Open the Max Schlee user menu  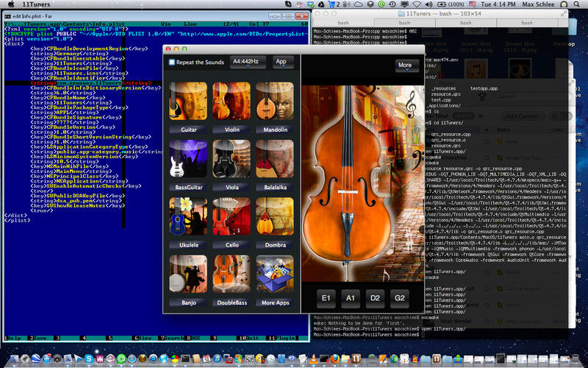click(x=538, y=4)
